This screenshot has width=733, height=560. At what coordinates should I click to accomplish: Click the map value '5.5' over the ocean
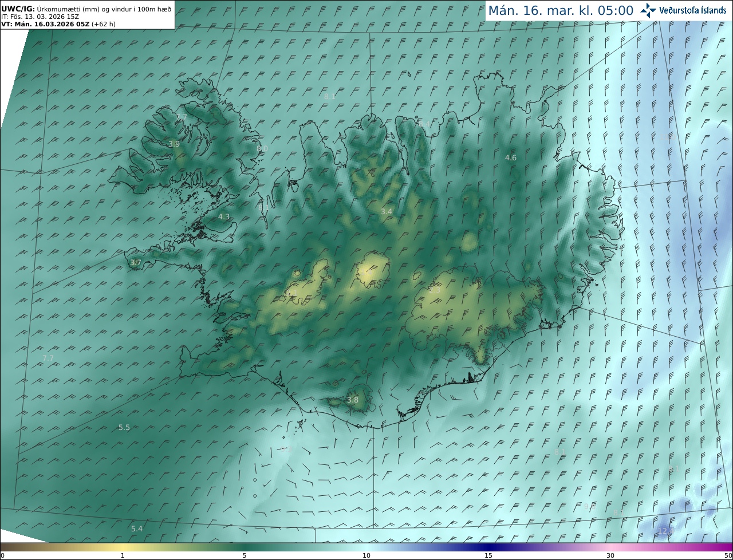tap(124, 427)
